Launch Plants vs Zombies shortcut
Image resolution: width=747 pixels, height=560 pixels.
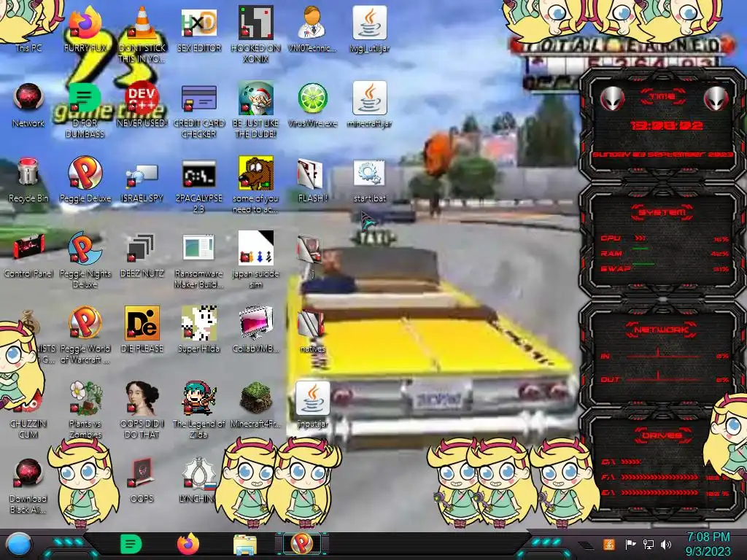[x=85, y=410]
